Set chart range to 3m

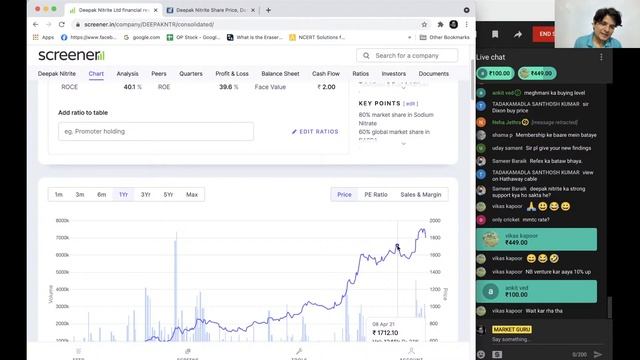pyautogui.click(x=80, y=195)
